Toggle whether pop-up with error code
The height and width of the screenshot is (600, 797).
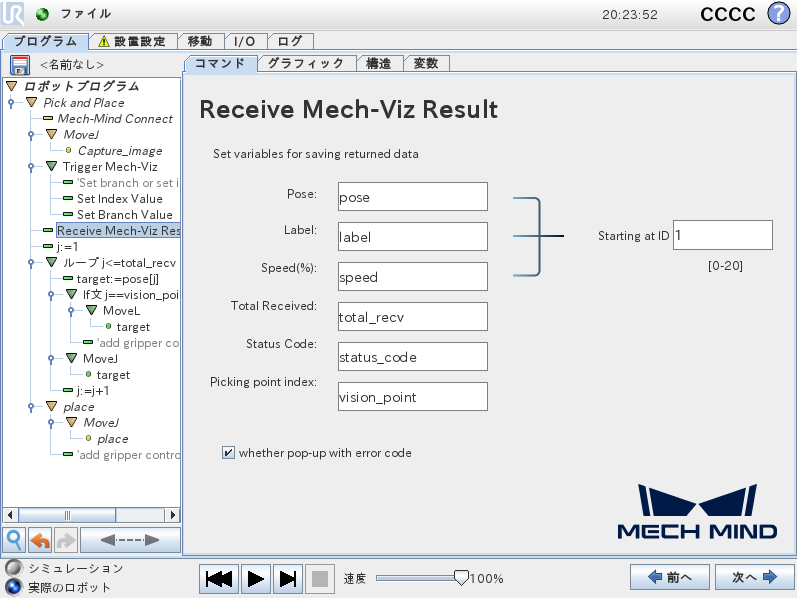click(228, 453)
